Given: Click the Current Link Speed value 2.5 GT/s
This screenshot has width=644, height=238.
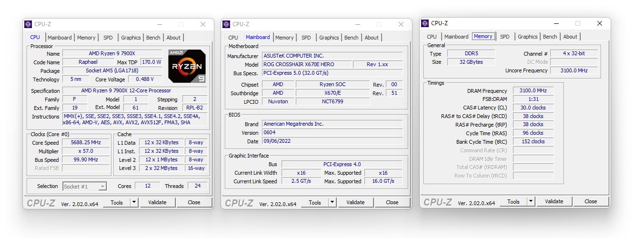Looking at the screenshot, I should [x=301, y=181].
